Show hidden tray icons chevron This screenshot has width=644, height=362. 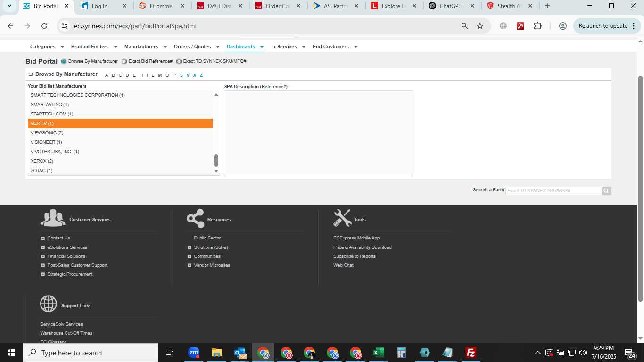537,353
